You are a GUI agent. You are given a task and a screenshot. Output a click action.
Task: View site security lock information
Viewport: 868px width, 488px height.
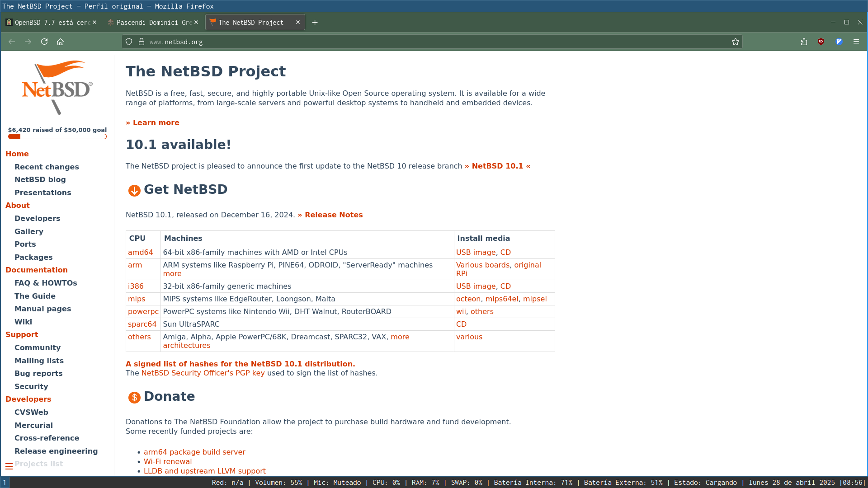[x=142, y=42]
